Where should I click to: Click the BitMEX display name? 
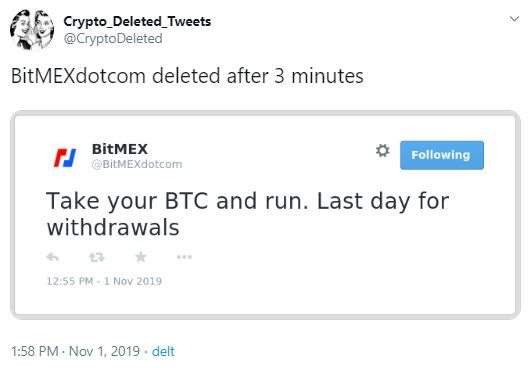click(120, 149)
